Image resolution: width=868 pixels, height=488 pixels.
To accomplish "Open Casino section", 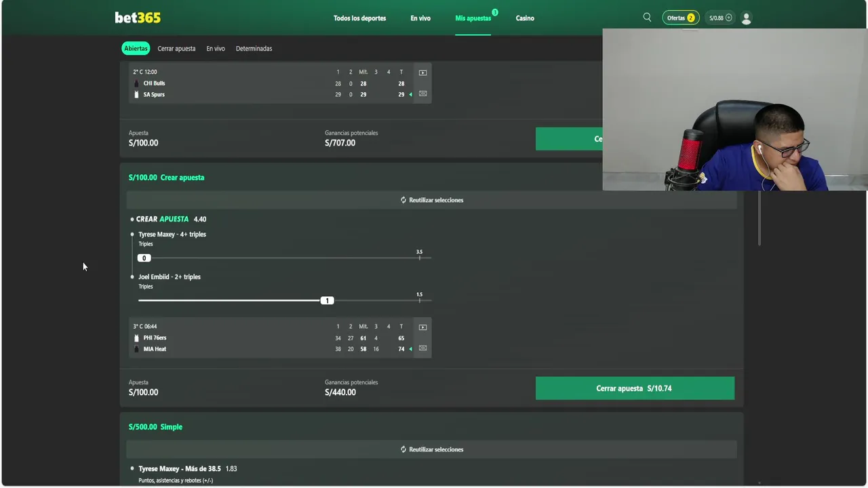I will [x=525, y=18].
